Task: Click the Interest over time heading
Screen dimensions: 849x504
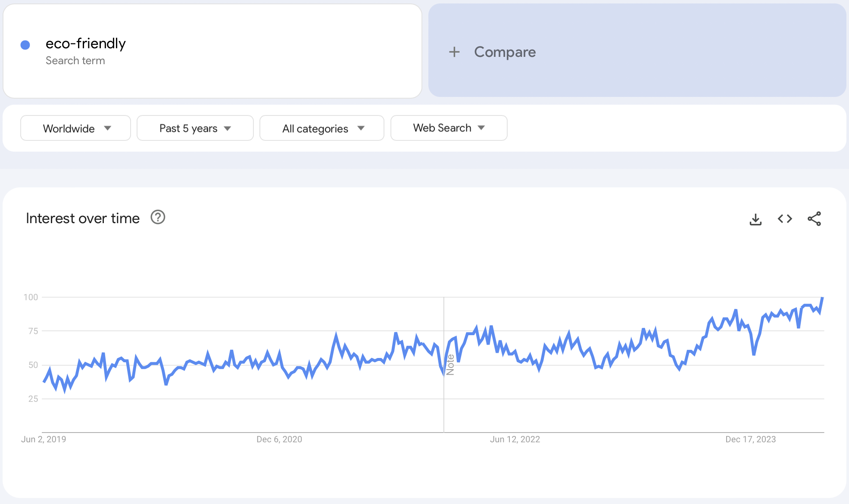Action: tap(83, 218)
